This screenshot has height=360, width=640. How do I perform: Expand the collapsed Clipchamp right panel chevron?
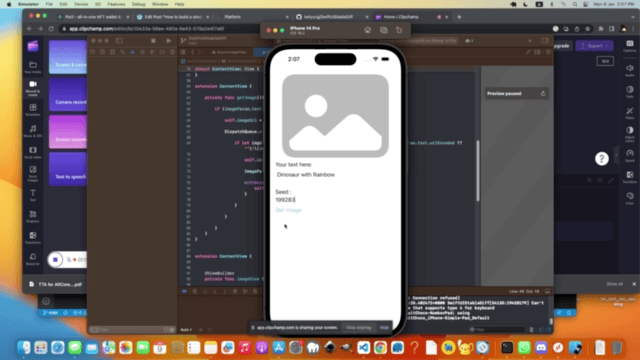coord(616,155)
